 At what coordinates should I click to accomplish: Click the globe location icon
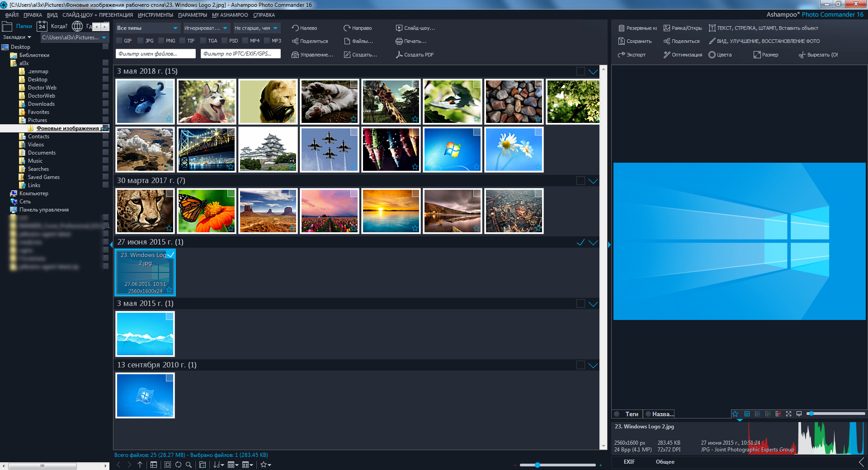point(77,26)
